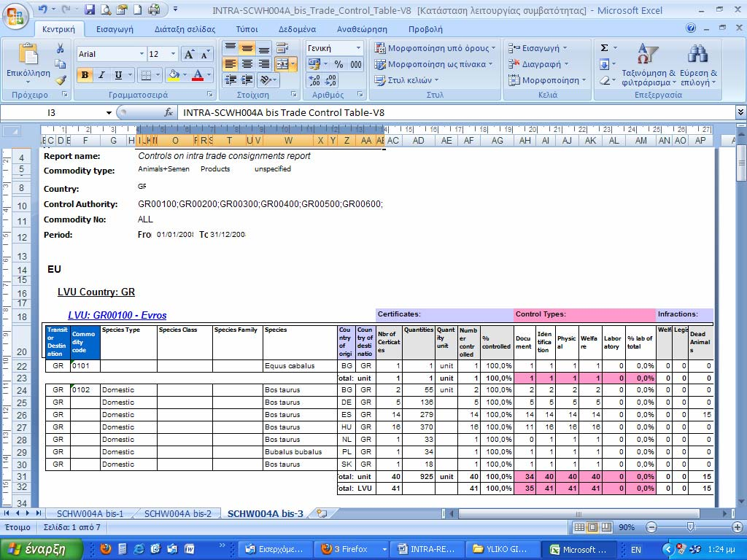The height and width of the screenshot is (560, 747).
Task: Click the increase indent icon
Action: click(x=247, y=80)
